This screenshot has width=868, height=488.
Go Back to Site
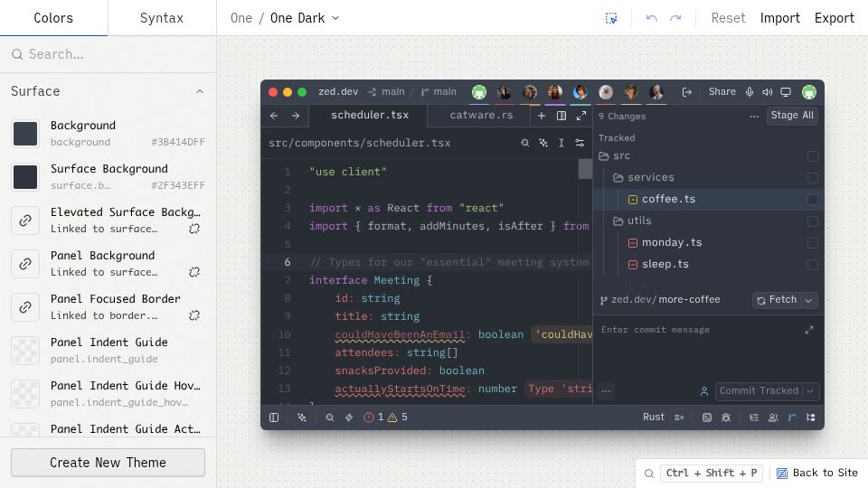click(817, 473)
